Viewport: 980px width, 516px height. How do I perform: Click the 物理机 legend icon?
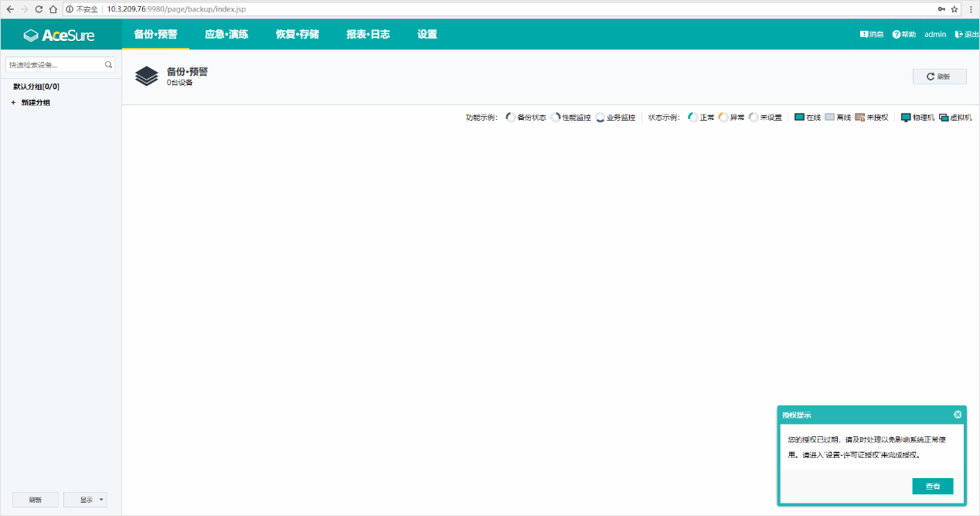pyautogui.click(x=906, y=118)
